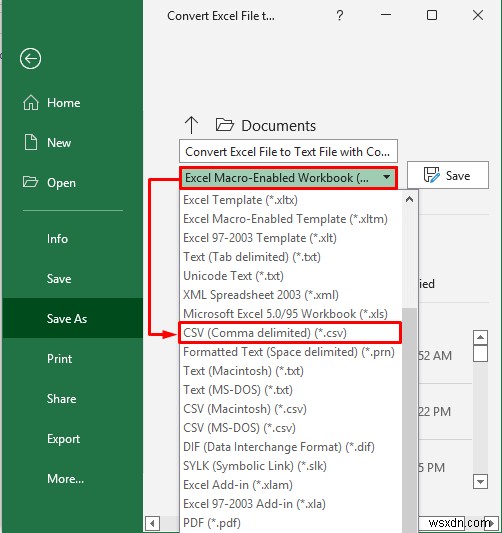
Task: Choose Excel Template (*.xltx)
Action: click(x=290, y=200)
